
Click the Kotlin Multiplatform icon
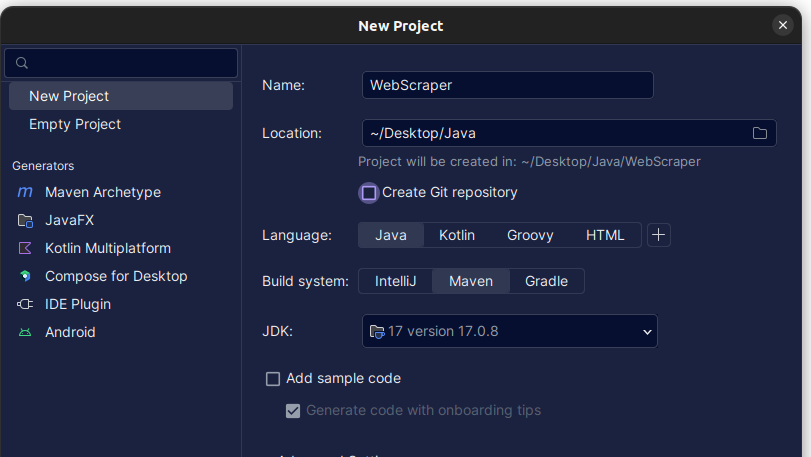pos(25,248)
